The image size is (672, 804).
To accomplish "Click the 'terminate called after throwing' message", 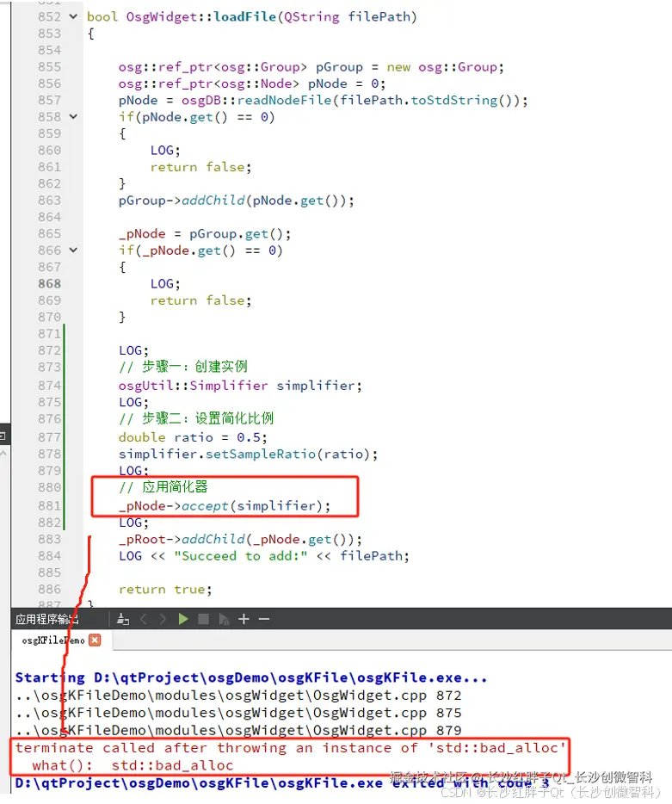I will click(290, 748).
